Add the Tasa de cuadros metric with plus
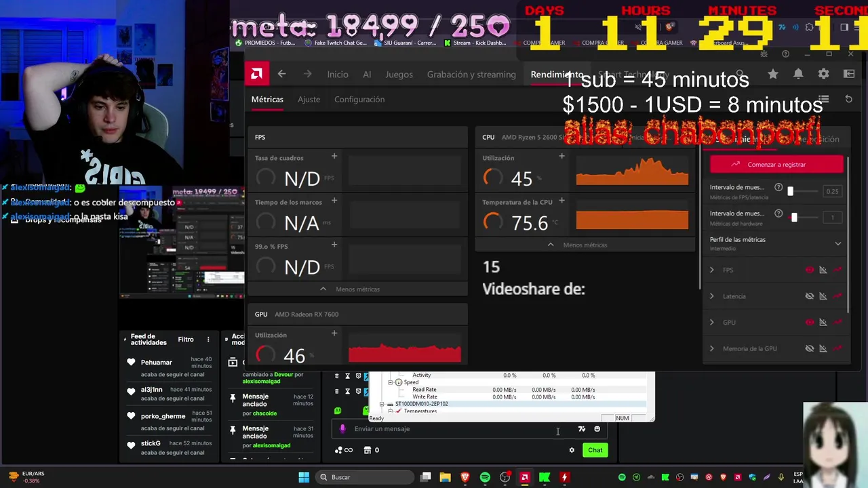The width and height of the screenshot is (868, 488). point(334,157)
